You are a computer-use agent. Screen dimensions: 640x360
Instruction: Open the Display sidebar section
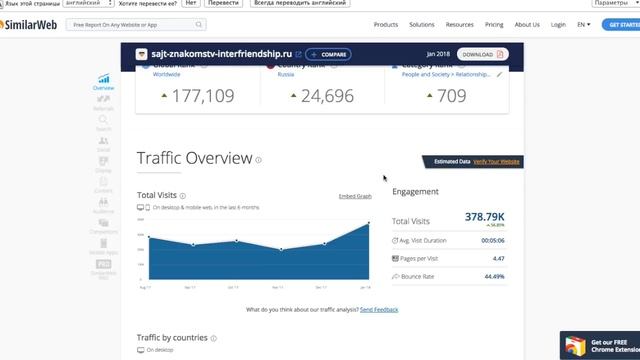tap(103, 164)
